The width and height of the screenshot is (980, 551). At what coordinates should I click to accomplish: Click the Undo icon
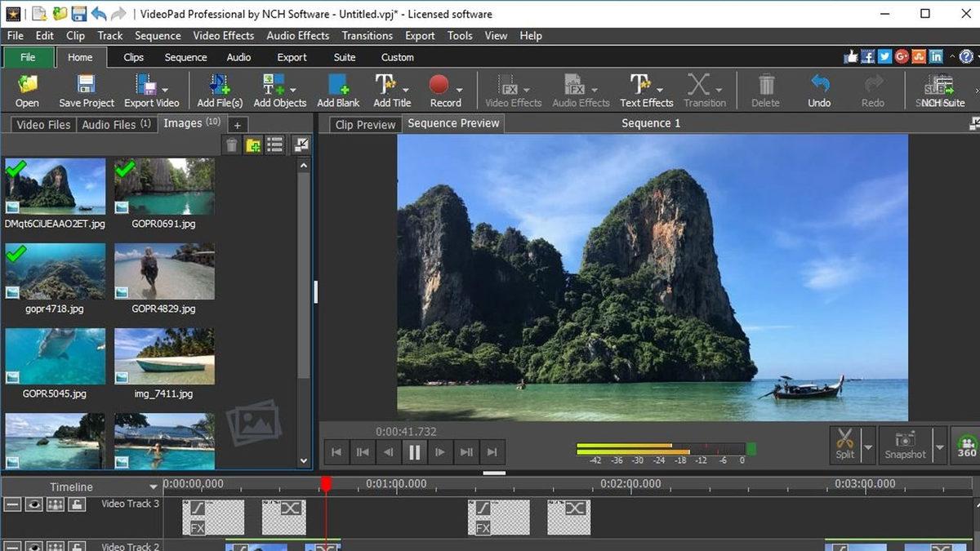(x=818, y=86)
